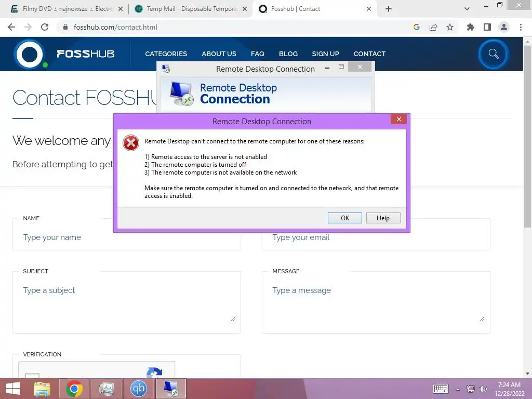Click the red error icon in the dialog
This screenshot has width=532, height=399.
131,142
